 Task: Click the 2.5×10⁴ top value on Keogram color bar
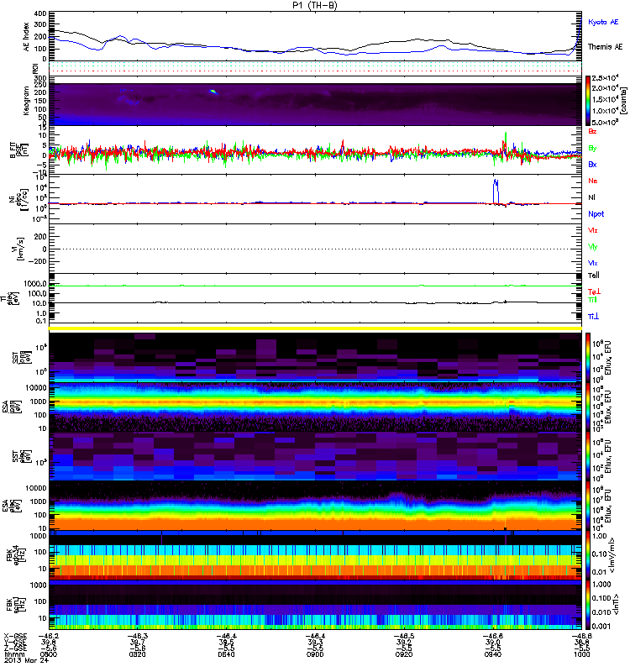[605, 78]
